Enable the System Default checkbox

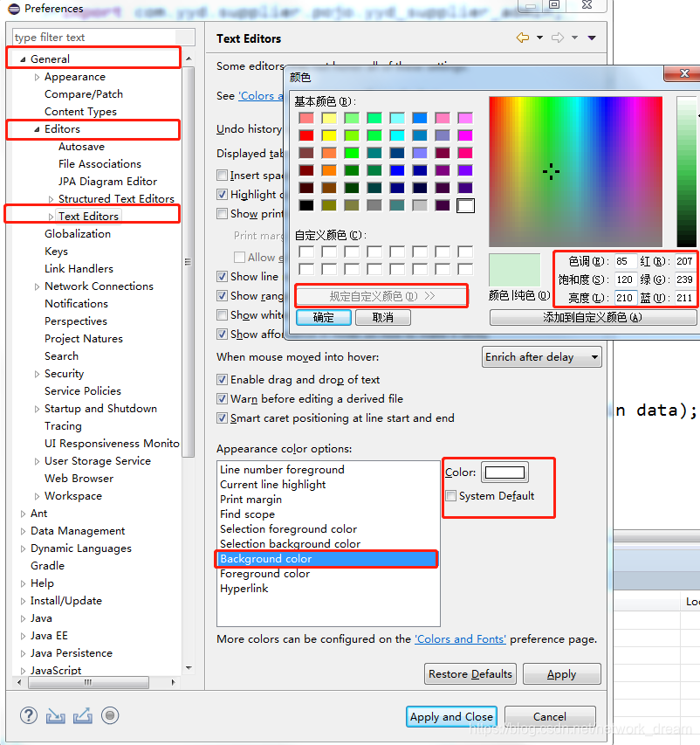pos(451,496)
